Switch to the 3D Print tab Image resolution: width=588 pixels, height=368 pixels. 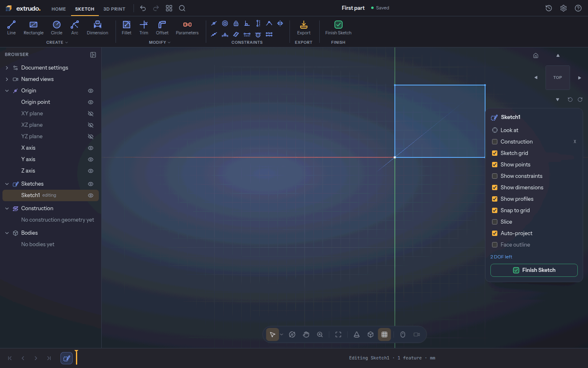(114, 9)
